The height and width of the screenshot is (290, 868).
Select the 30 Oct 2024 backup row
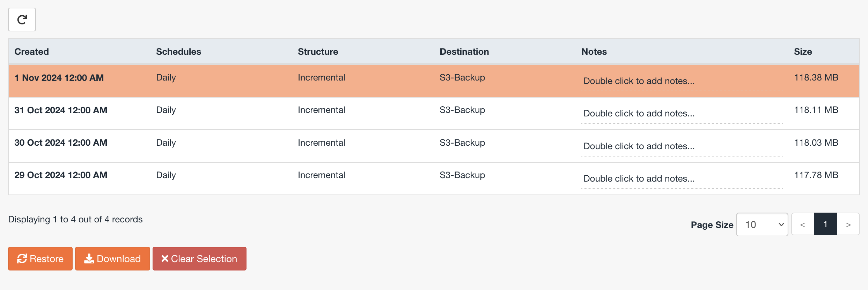pyautogui.click(x=434, y=146)
